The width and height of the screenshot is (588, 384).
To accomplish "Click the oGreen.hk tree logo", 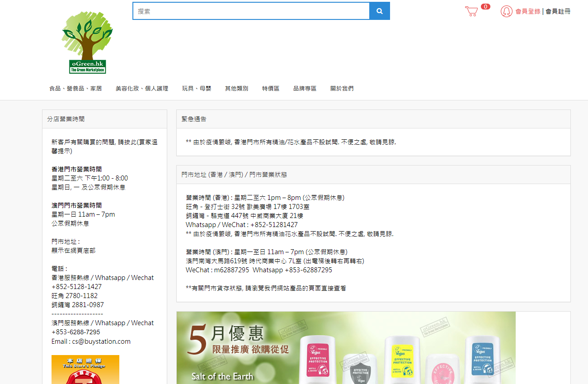I will (x=87, y=43).
